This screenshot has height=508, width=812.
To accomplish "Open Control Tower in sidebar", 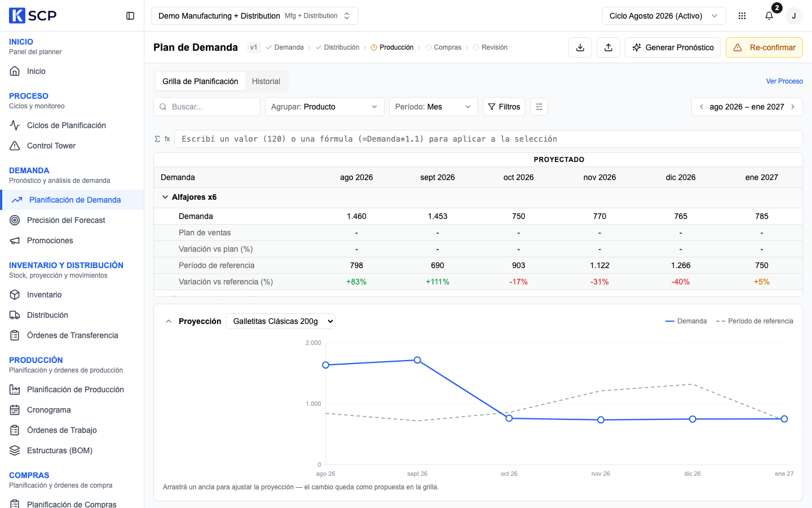I will pos(72,146).
